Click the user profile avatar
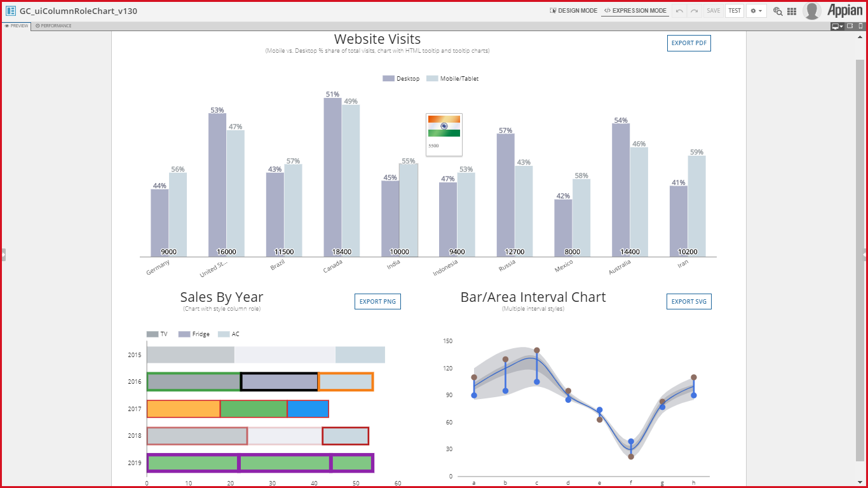This screenshot has width=868, height=488. coord(811,11)
